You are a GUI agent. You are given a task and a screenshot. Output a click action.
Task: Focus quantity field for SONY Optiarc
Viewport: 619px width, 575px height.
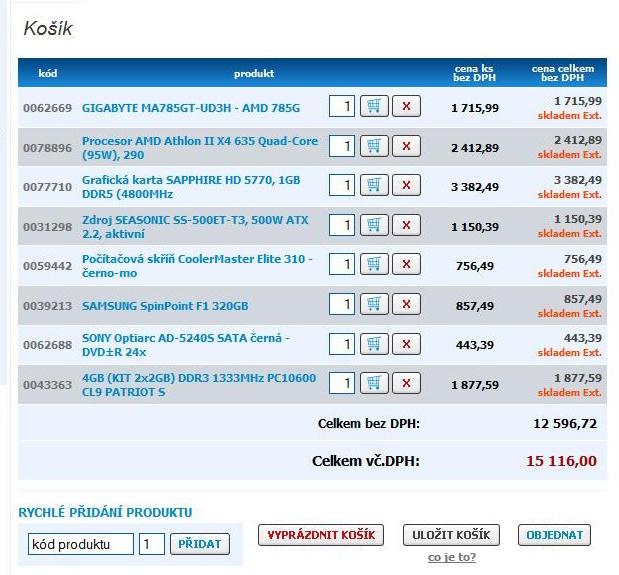[x=342, y=344]
